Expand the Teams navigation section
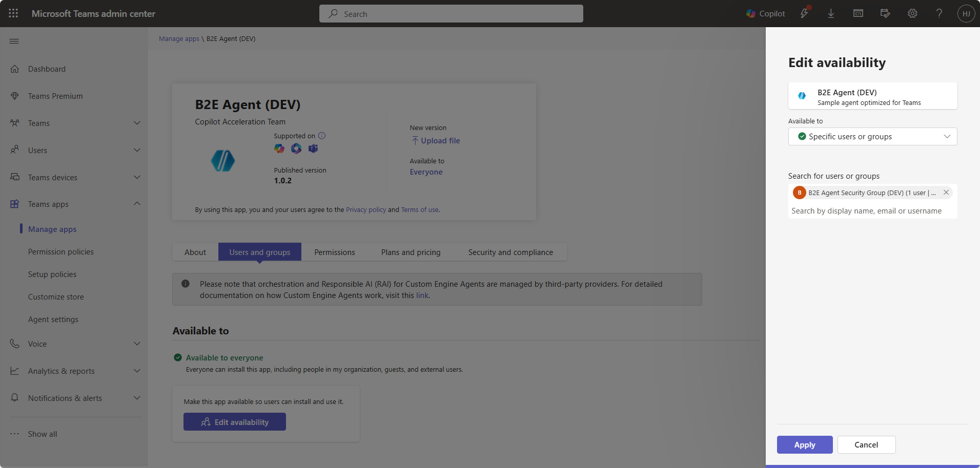The image size is (980, 468). point(137,123)
